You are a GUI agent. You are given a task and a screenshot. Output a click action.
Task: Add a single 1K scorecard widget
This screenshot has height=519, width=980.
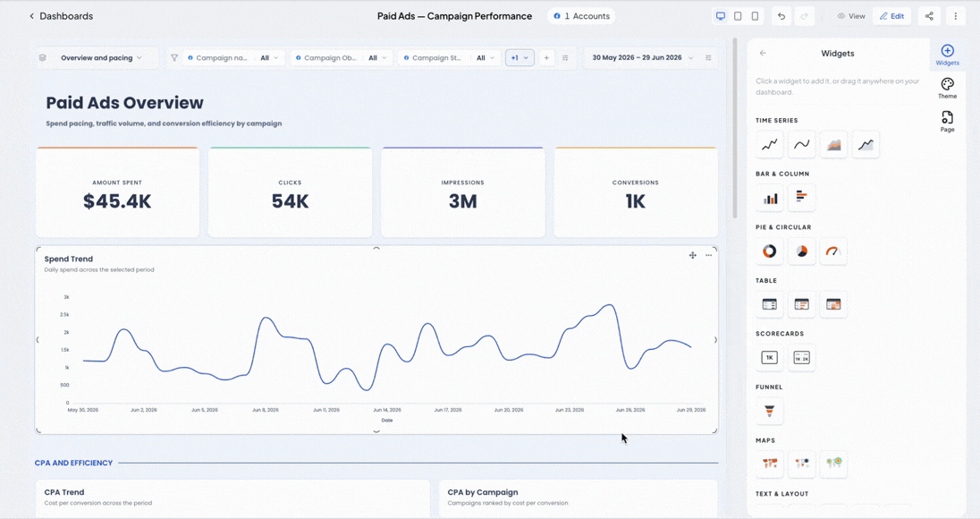[x=769, y=358]
